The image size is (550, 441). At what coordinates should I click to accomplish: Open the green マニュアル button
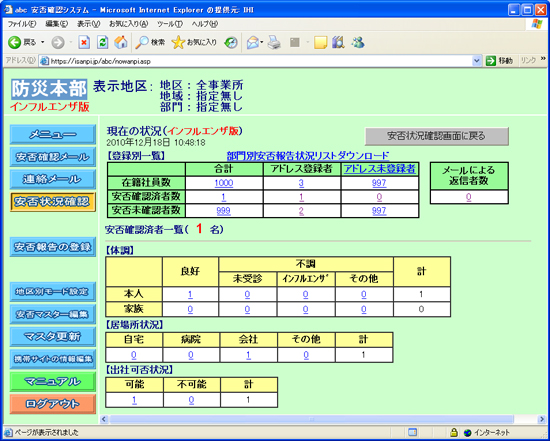coord(53,382)
